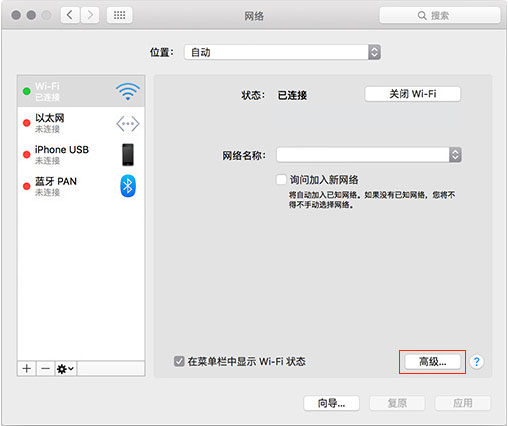Click the 关闭 Wi-Fi button
508x426 pixels.
[x=413, y=94]
